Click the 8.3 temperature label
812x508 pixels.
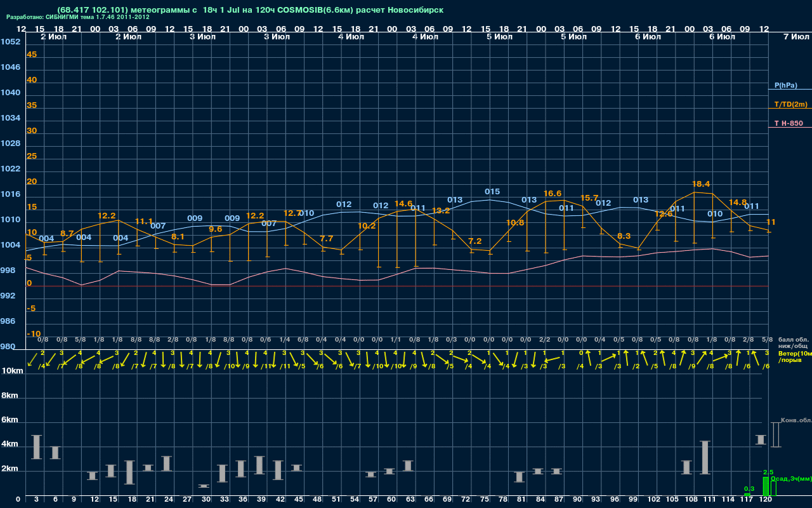coord(624,236)
